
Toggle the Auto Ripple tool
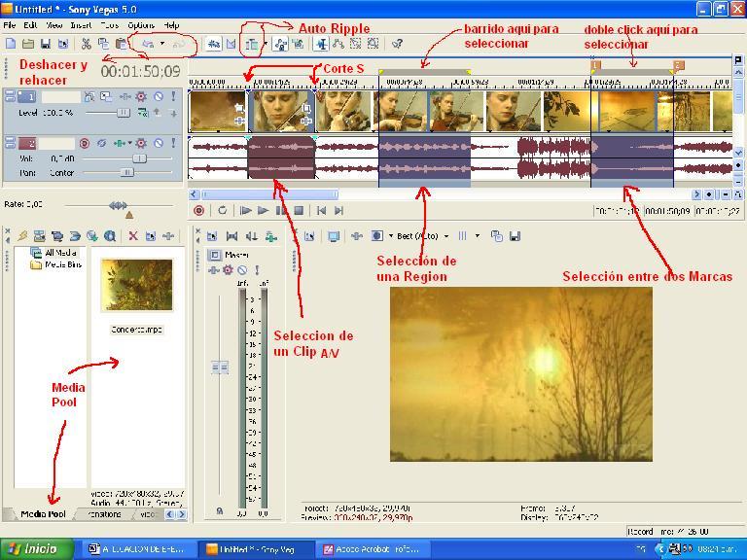point(252,44)
